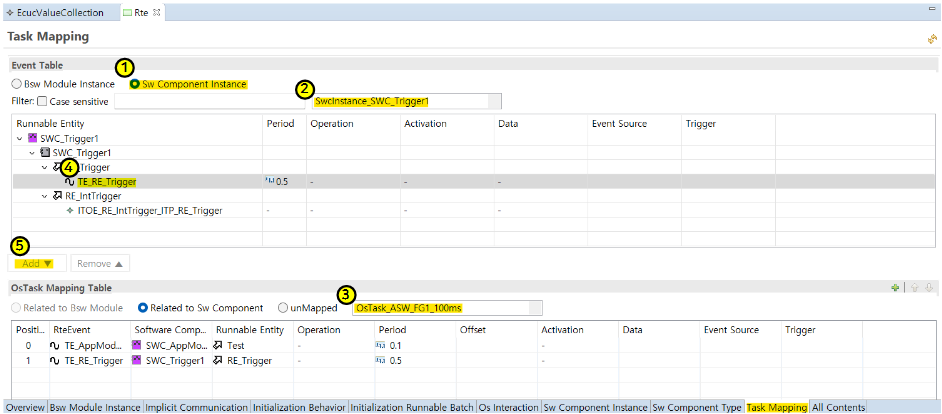Open the Overview bottom tab
This screenshot has height=414, width=942.
(25, 407)
